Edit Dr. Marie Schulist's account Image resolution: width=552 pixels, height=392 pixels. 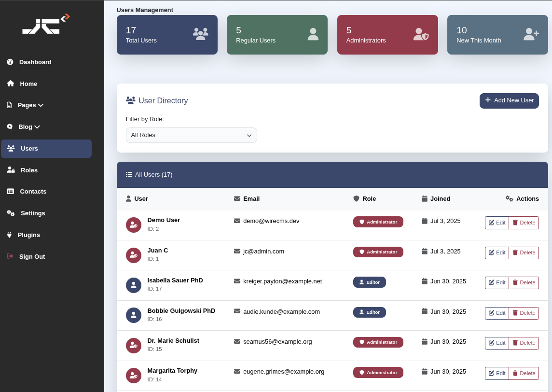tap(497, 343)
